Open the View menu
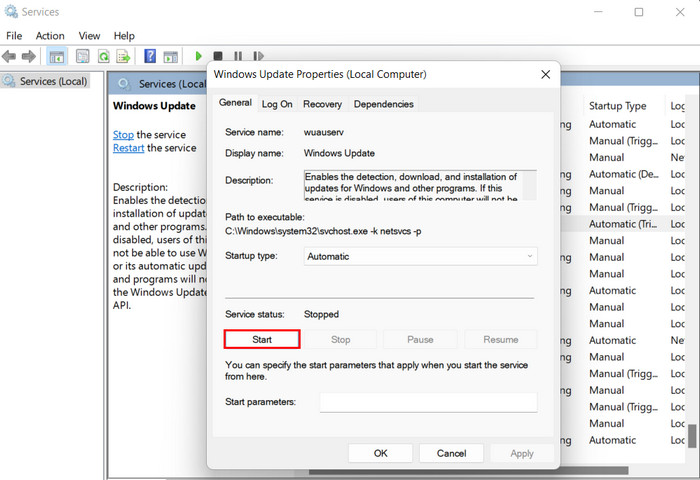The height and width of the screenshot is (480, 700). 89,36
